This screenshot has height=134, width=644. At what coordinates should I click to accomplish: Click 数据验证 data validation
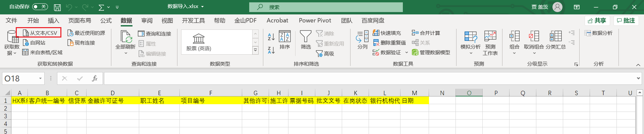click(387, 52)
